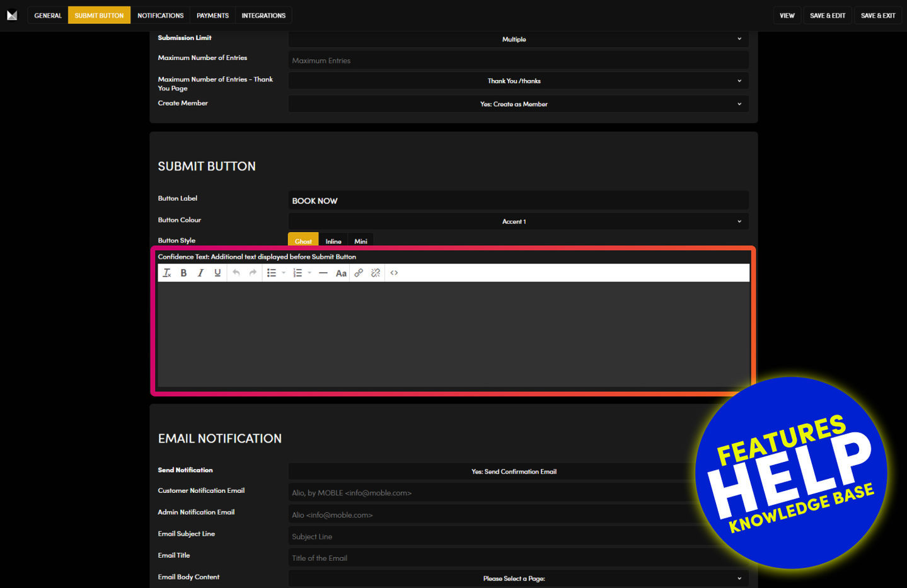Toggle underline in the editor toolbar
907x588 pixels.
[x=217, y=273]
